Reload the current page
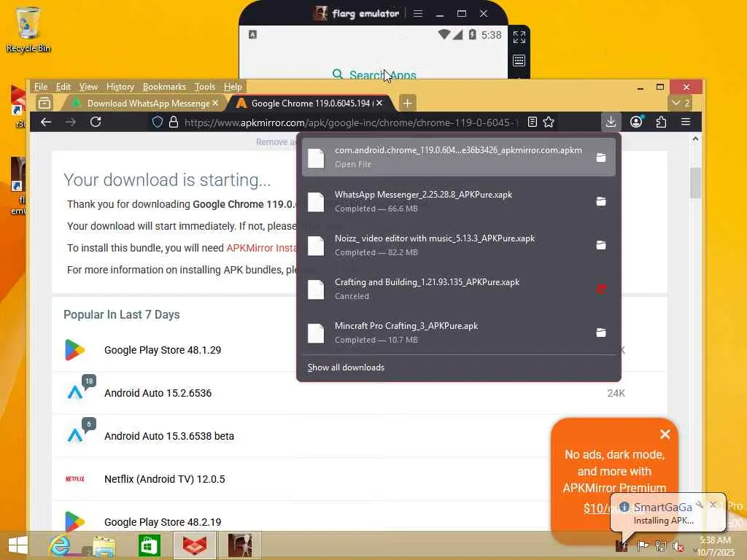This screenshot has height=560, width=747. tap(96, 122)
